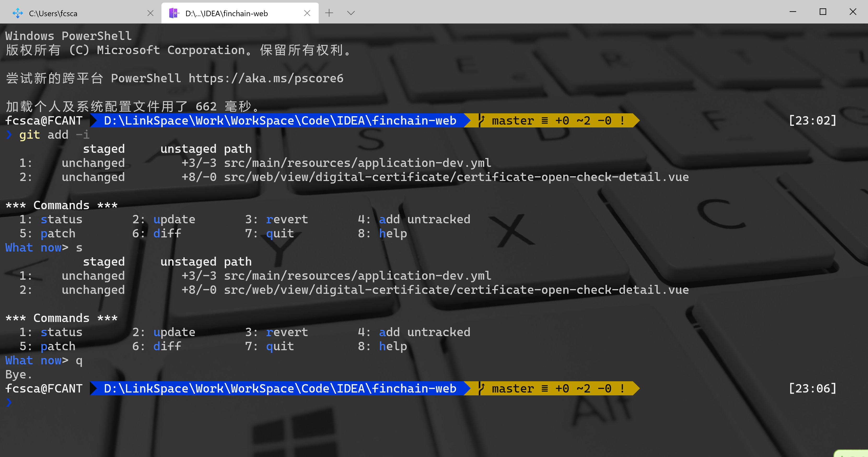Close the C:\Users\fcsca tab

pyautogui.click(x=150, y=13)
